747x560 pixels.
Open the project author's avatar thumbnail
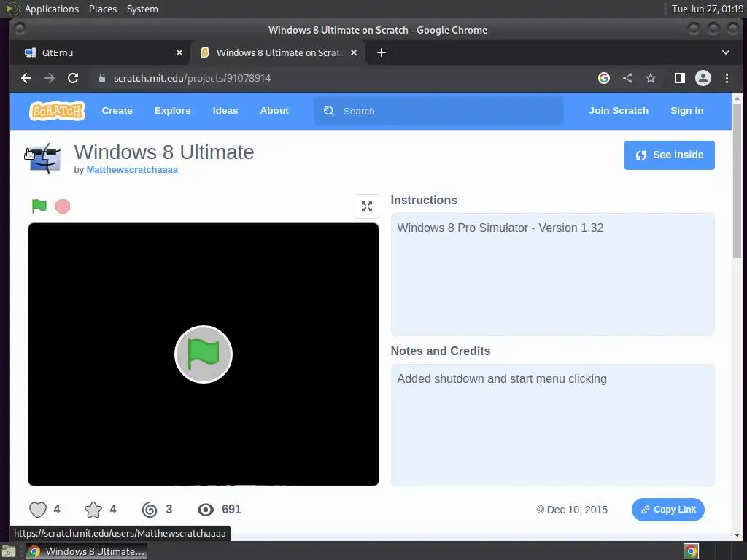(x=44, y=158)
